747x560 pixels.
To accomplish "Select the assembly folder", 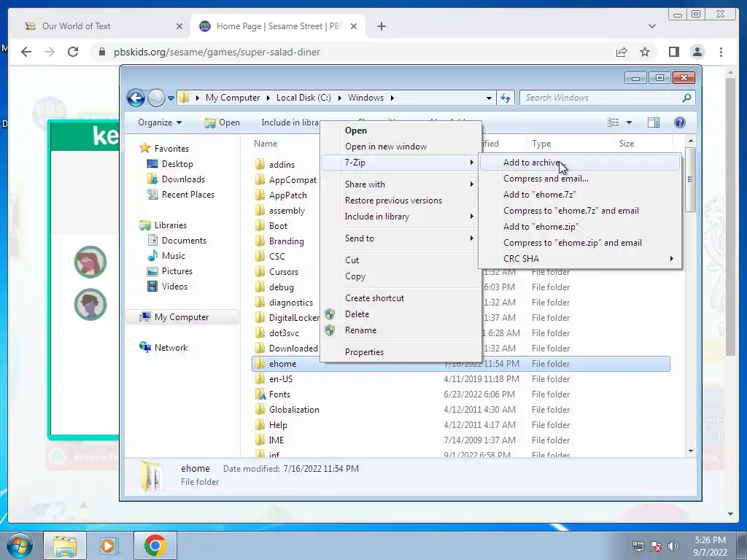I will (287, 211).
